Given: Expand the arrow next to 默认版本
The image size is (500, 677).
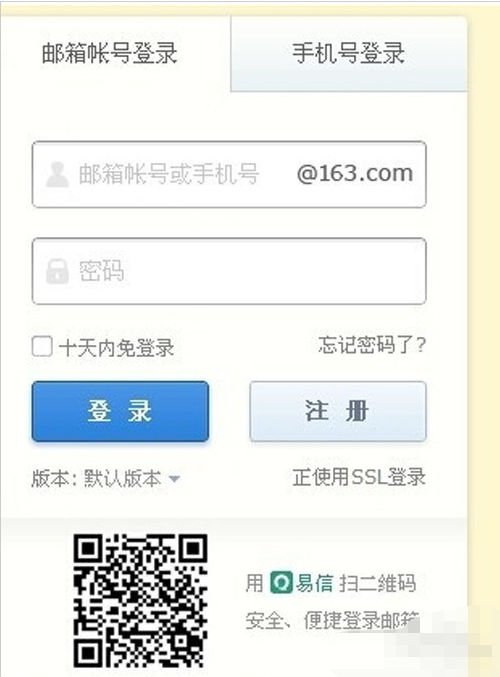Looking at the screenshot, I should [174, 479].
